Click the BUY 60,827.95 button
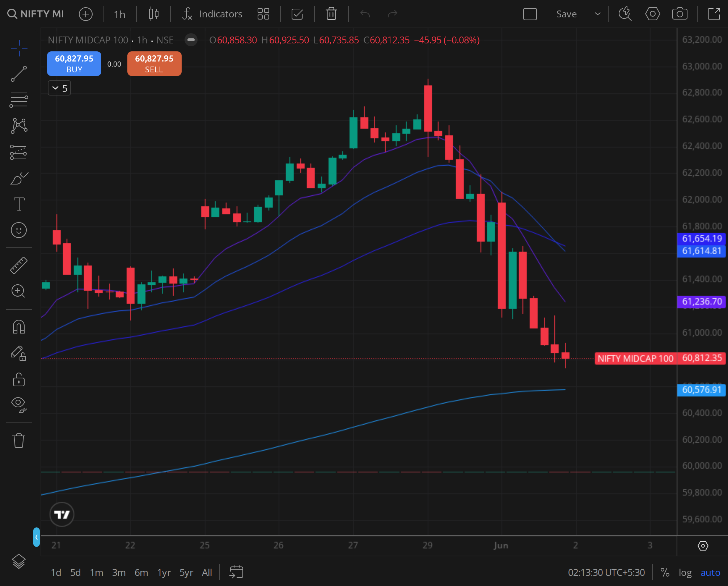Viewport: 728px width, 586px height. tap(74, 64)
